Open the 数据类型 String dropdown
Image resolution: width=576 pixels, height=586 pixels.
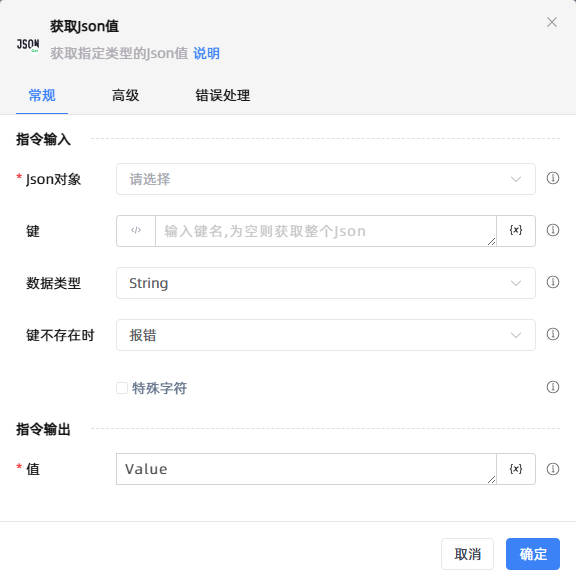tap(326, 283)
